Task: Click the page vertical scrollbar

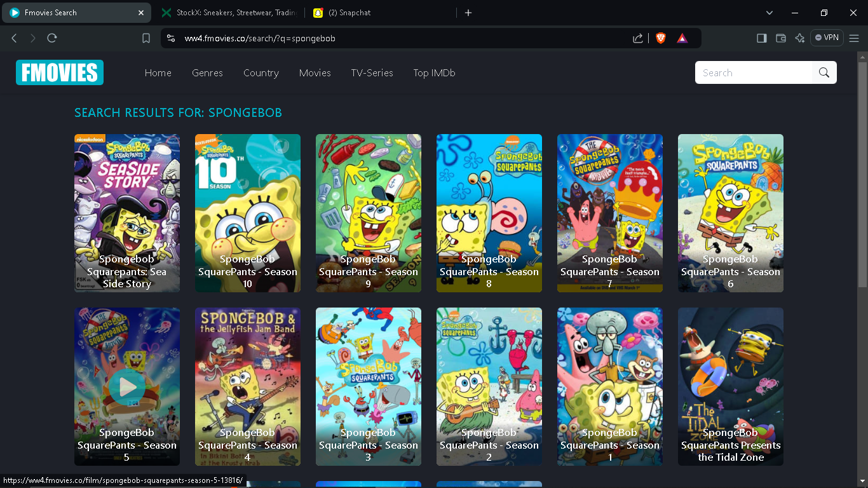Action: [x=862, y=173]
